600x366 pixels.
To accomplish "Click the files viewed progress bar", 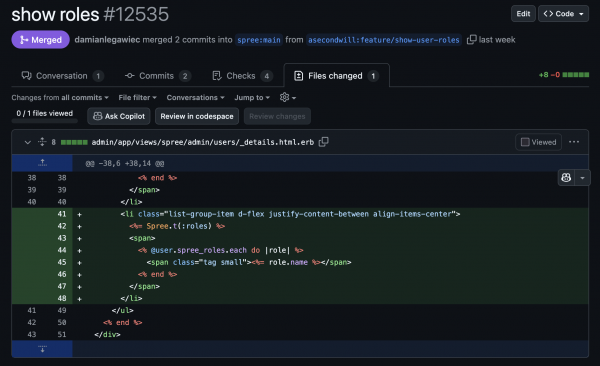I will pyautogui.click(x=45, y=121).
